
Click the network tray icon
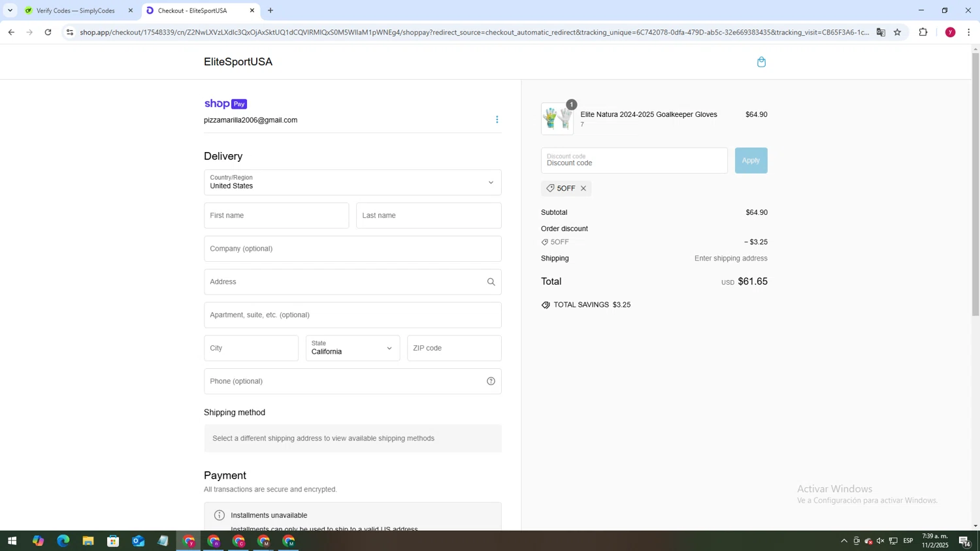[x=892, y=541]
